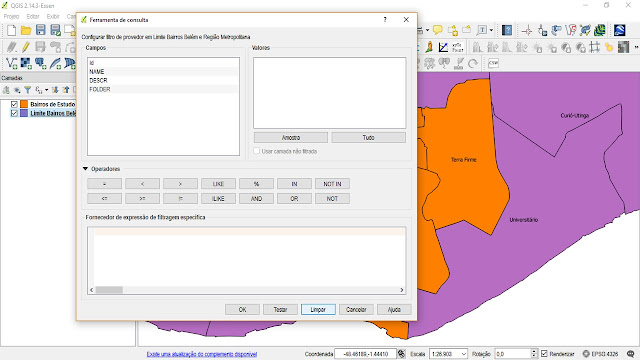Click the rotate refresh arrow icon
The height and width of the screenshot is (360, 640).
tap(473, 63)
